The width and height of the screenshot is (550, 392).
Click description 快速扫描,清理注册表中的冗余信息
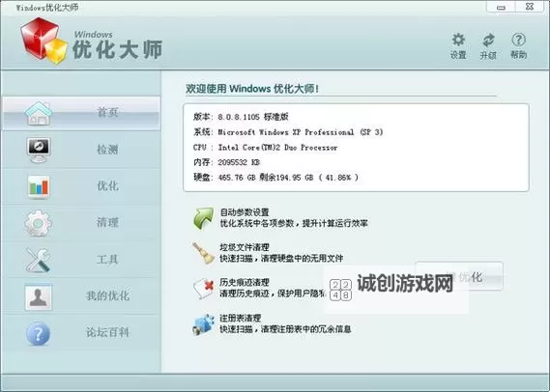coord(285,329)
